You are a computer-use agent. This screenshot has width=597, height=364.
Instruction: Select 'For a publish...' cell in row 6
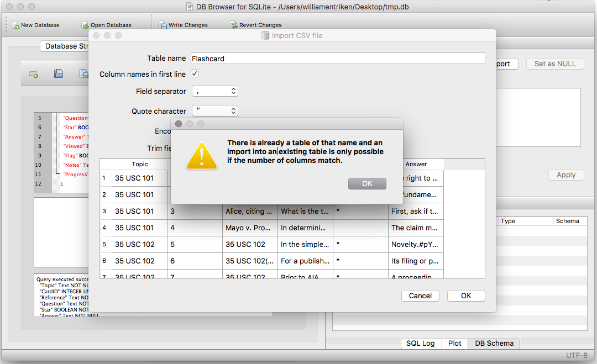(305, 261)
